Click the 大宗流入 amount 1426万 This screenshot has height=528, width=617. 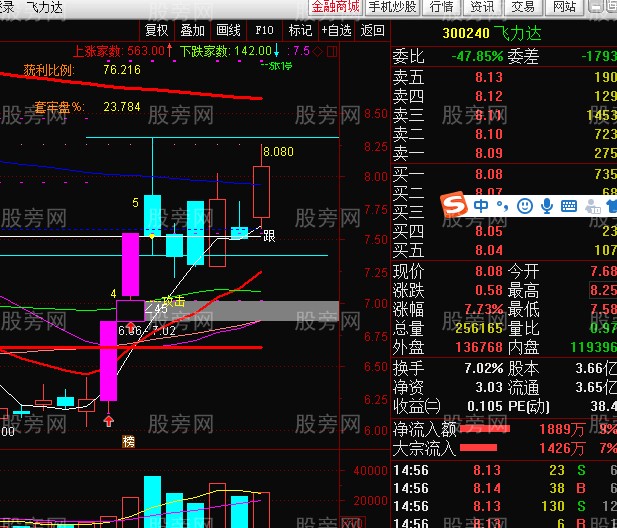coord(562,448)
